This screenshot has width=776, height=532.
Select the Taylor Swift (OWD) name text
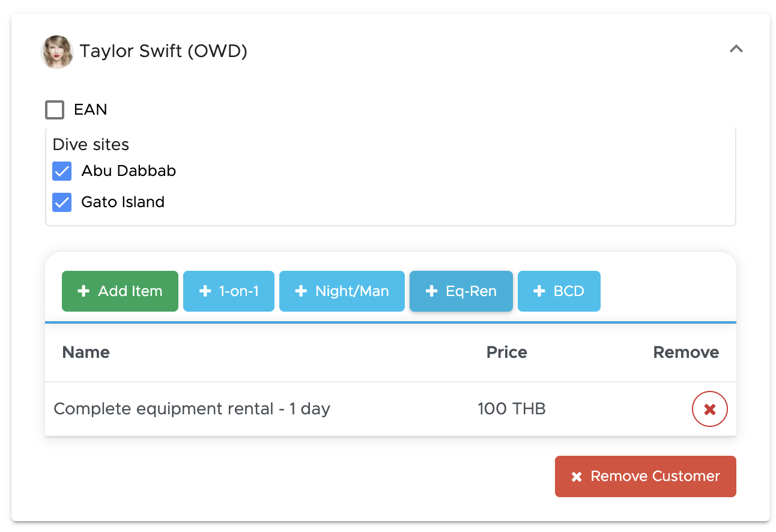click(164, 52)
